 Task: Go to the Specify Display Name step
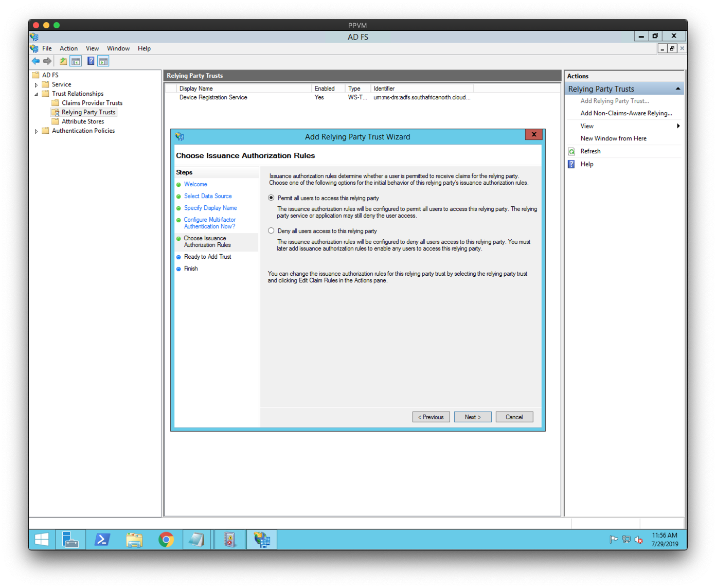pyautogui.click(x=210, y=208)
